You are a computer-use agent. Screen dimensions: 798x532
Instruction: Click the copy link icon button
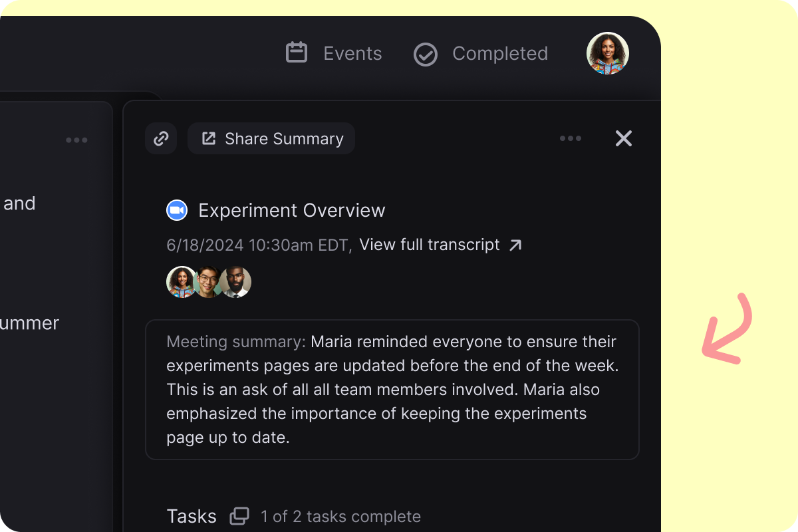click(161, 138)
